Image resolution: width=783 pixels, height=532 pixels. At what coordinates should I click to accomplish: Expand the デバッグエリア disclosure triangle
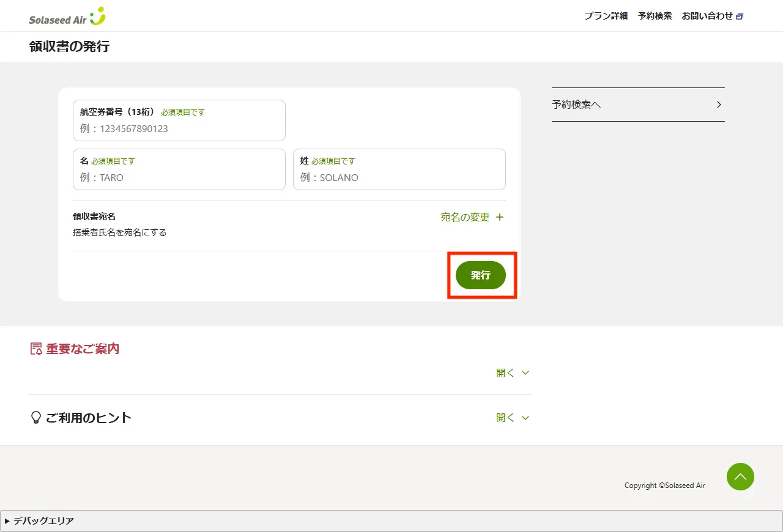tap(7, 521)
